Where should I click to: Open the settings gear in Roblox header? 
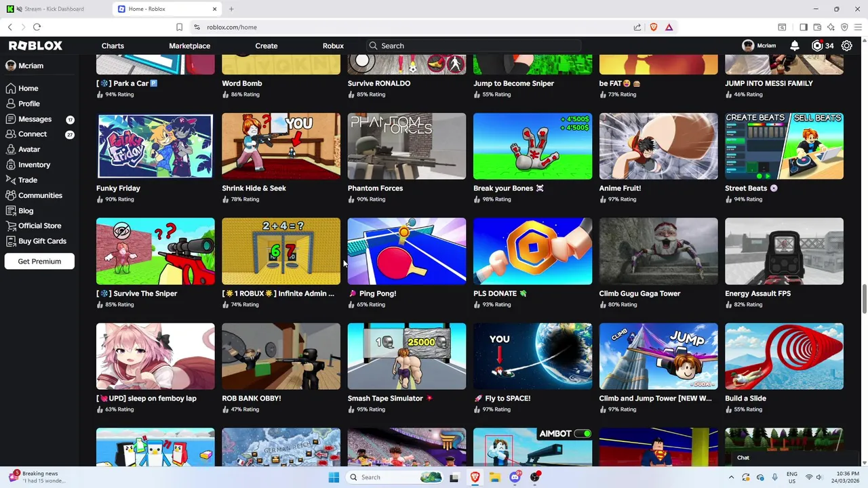pos(847,45)
